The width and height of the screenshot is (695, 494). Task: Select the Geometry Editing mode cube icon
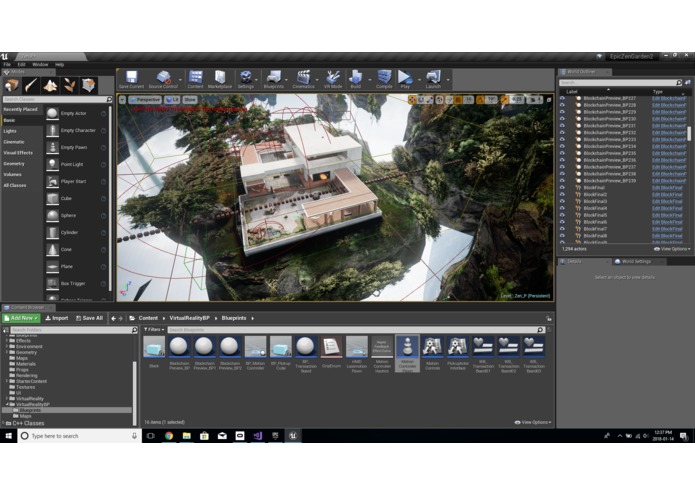point(89,85)
